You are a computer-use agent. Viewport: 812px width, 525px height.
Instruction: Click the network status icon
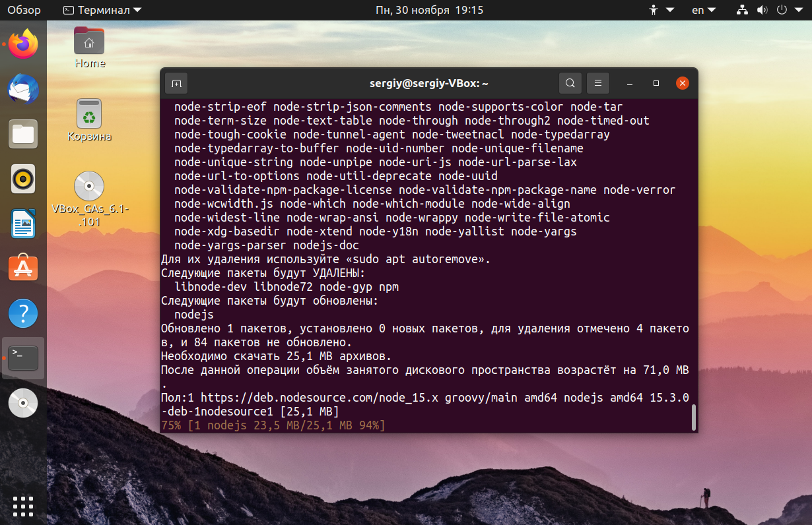742,10
